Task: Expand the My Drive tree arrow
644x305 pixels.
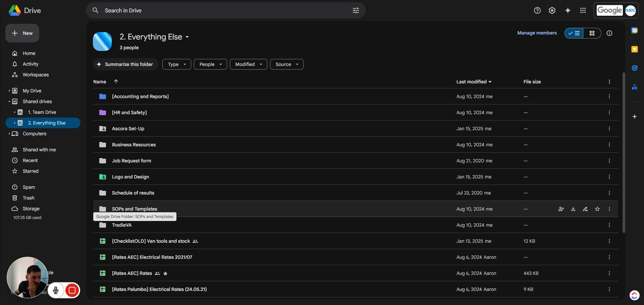Action: 9,91
